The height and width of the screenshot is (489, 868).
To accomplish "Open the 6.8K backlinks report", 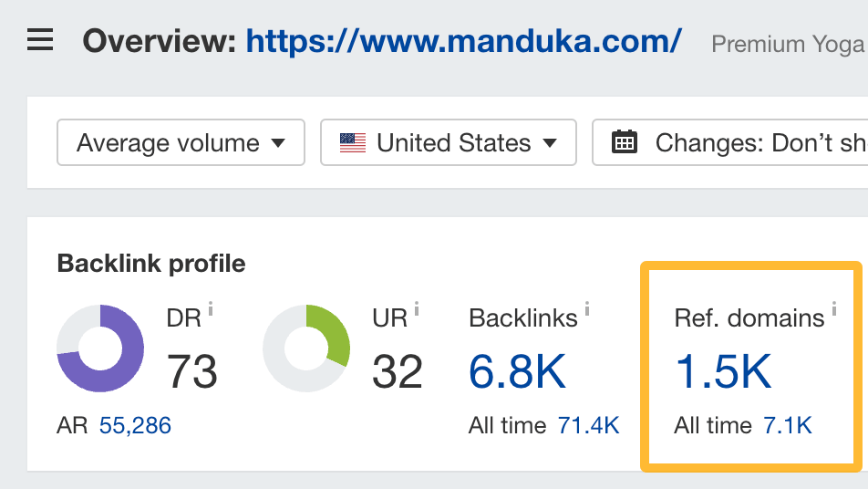I will click(517, 371).
